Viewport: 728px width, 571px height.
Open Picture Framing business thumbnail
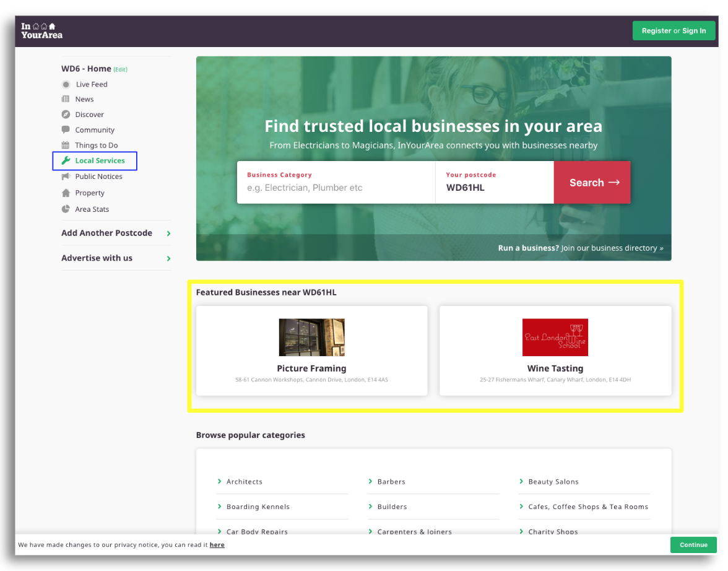(x=311, y=338)
